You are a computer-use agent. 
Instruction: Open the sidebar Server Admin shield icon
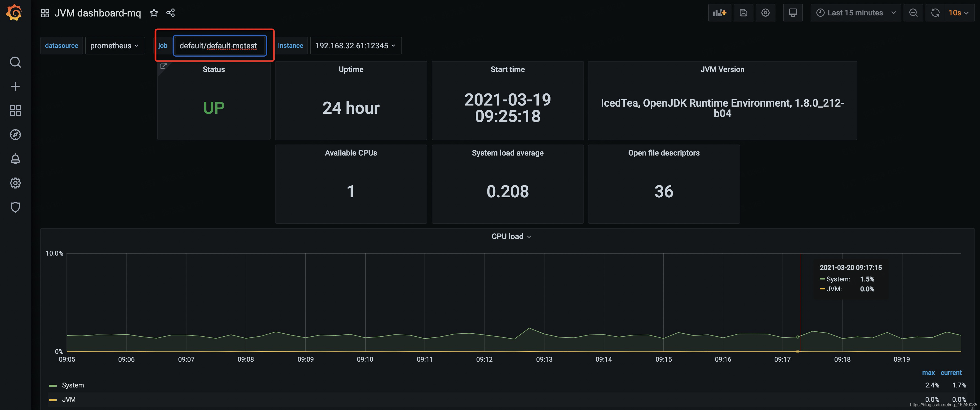(15, 207)
